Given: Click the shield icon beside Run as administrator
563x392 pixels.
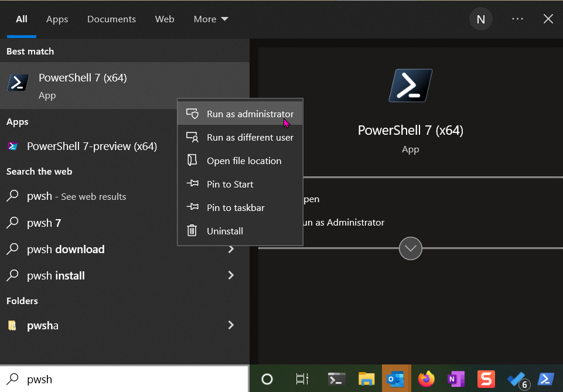Looking at the screenshot, I should pyautogui.click(x=193, y=114).
